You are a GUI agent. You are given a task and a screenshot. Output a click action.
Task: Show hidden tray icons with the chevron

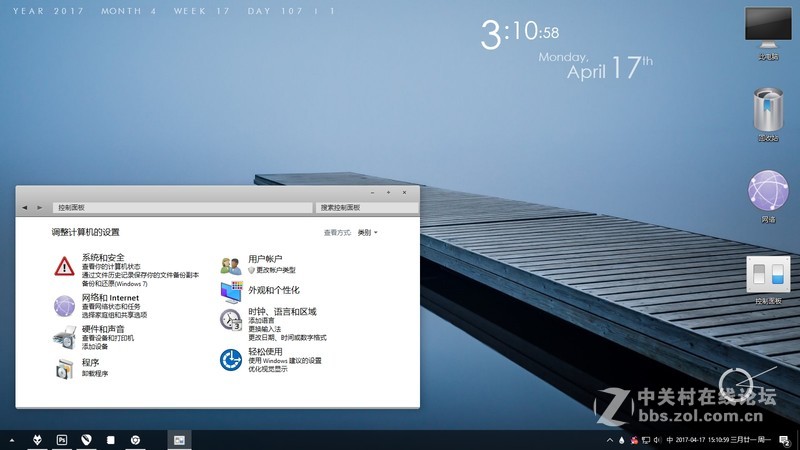pos(609,440)
